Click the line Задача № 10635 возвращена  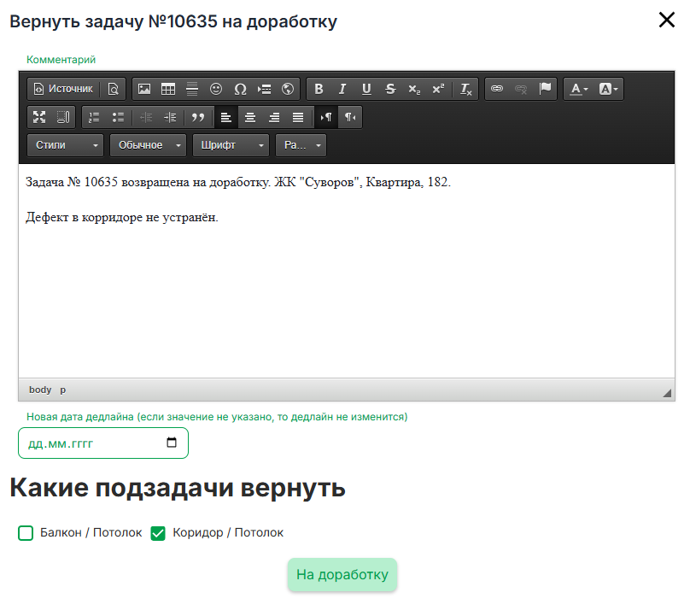click(238, 182)
